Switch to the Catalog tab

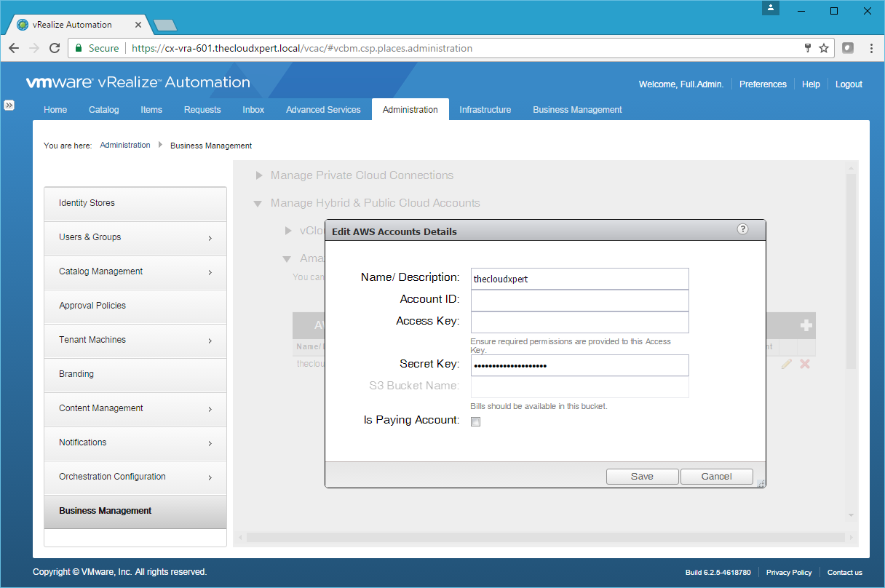click(x=103, y=110)
